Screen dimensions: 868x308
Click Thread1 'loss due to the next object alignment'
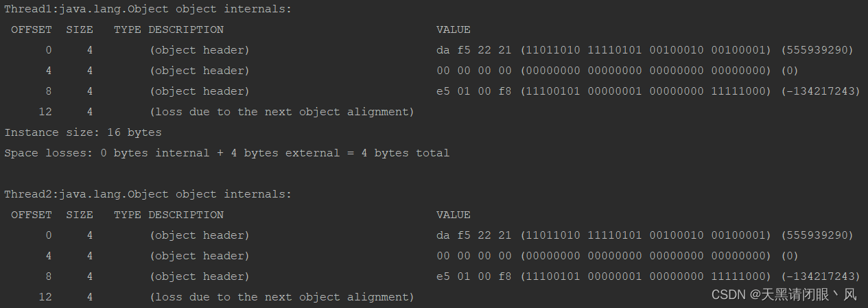tap(282, 112)
